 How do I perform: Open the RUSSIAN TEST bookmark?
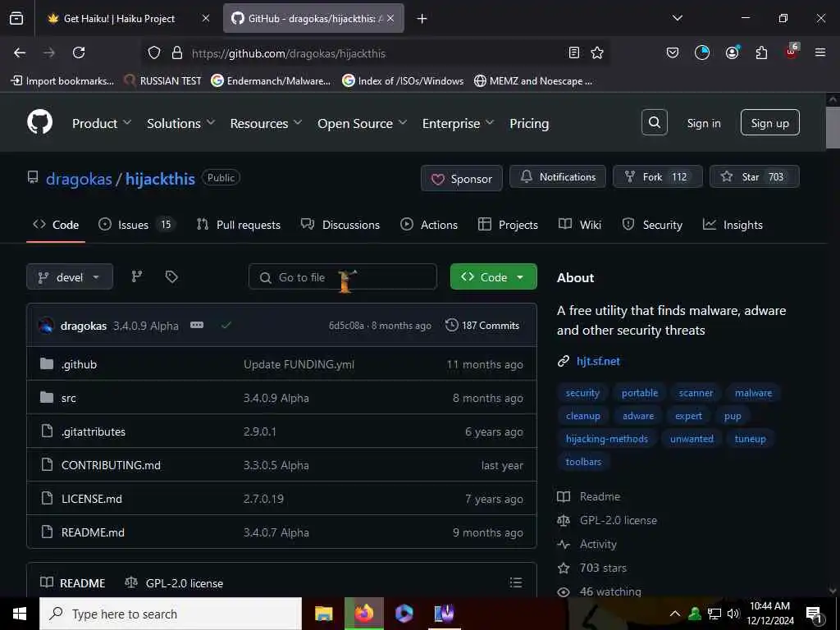click(162, 81)
